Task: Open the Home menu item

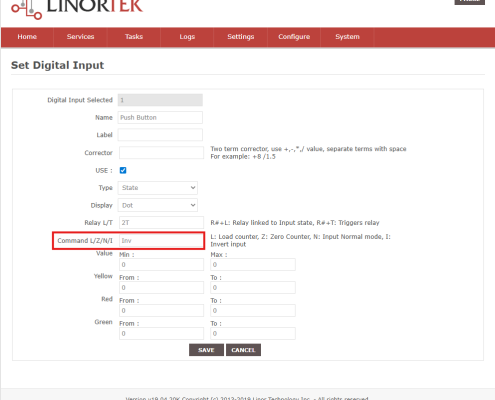Action: point(27,37)
